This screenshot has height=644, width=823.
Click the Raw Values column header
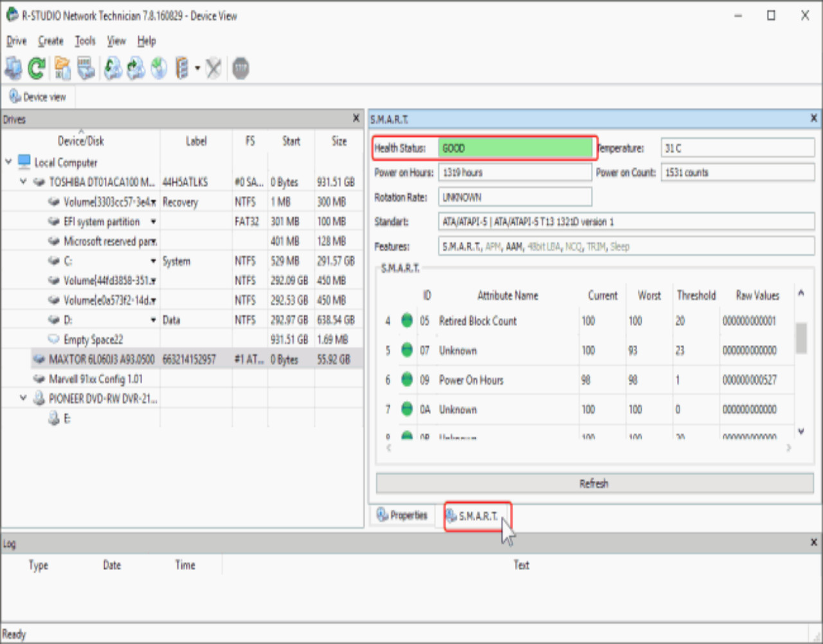[x=757, y=295]
